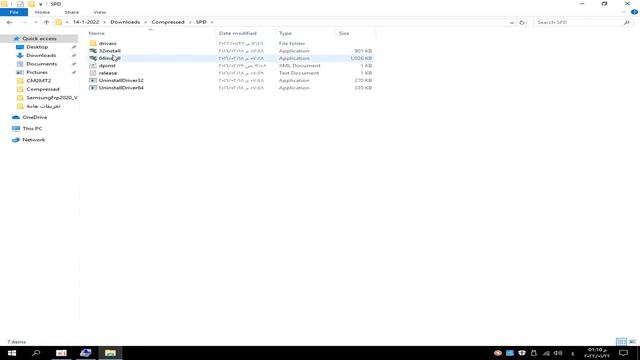Open Compressed folder in navigation pane
The height and width of the screenshot is (360, 640).
(x=43, y=89)
